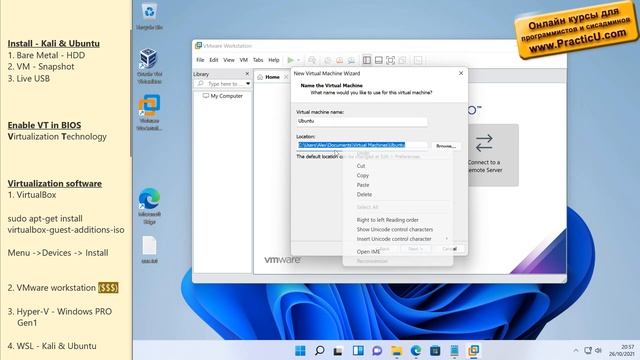Image resolution: width=640 pixels, height=360 pixels.
Task: Open Task View from the taskbar
Action: [338, 351]
